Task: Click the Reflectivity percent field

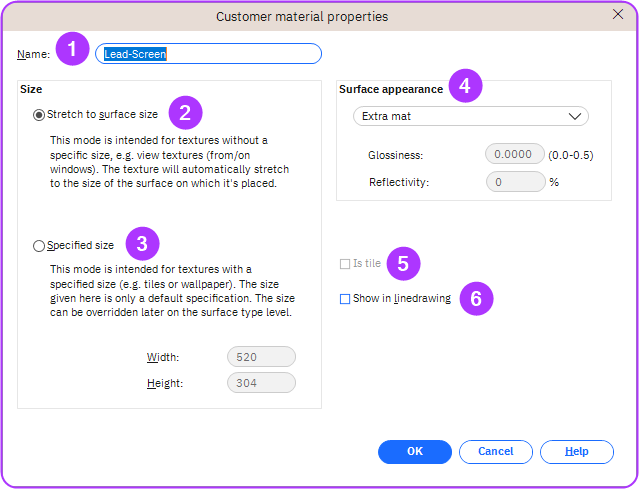Action: pyautogui.click(x=514, y=182)
